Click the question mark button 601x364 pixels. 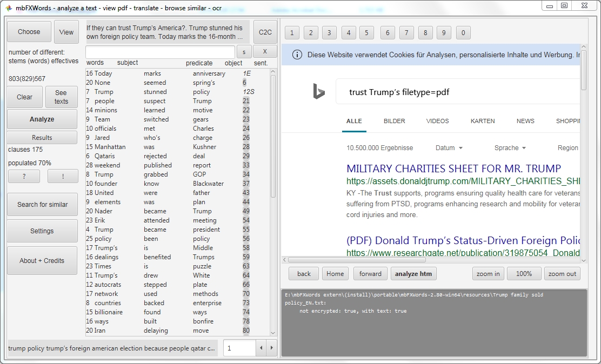point(24,176)
